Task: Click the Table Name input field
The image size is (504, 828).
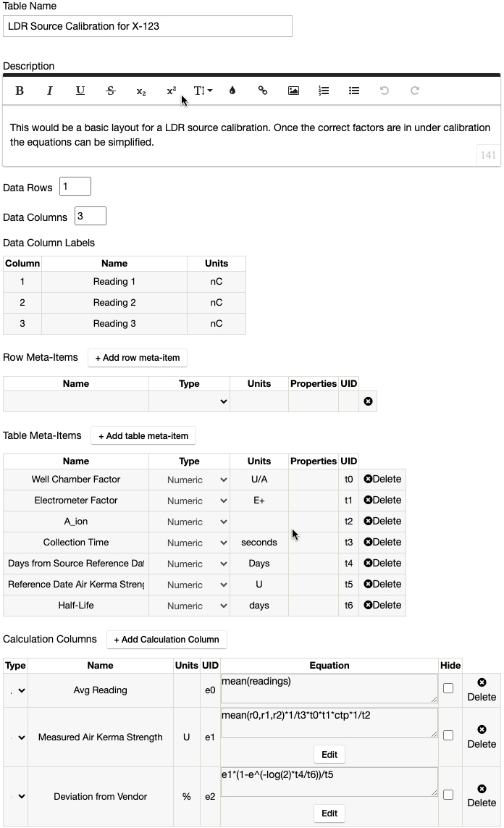Action: [148, 26]
